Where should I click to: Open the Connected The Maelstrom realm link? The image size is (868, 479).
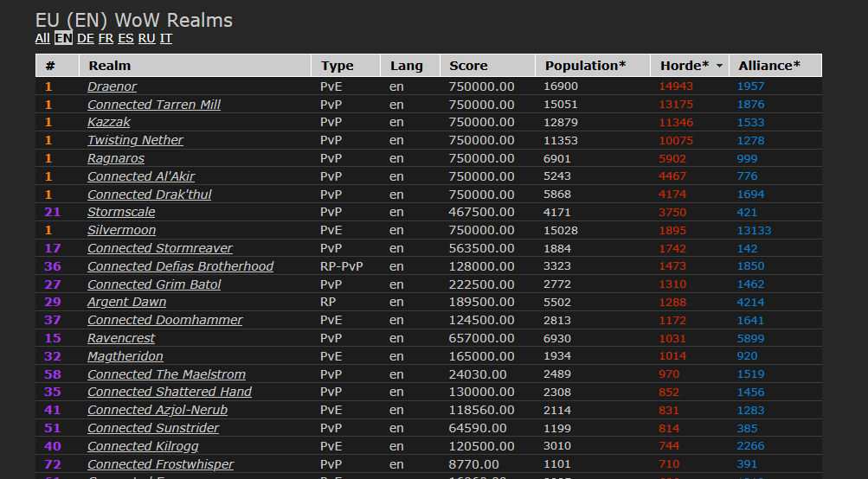click(167, 374)
